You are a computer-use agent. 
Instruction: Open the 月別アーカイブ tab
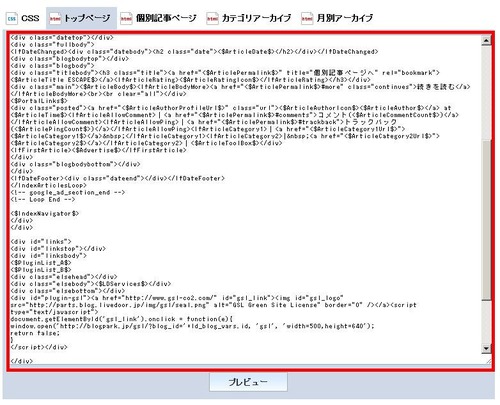(337, 18)
